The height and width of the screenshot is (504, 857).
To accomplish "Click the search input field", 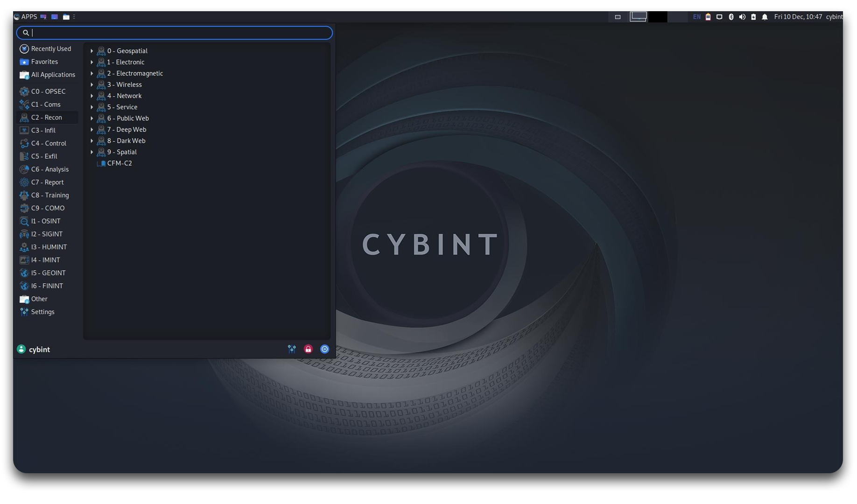I will [173, 33].
